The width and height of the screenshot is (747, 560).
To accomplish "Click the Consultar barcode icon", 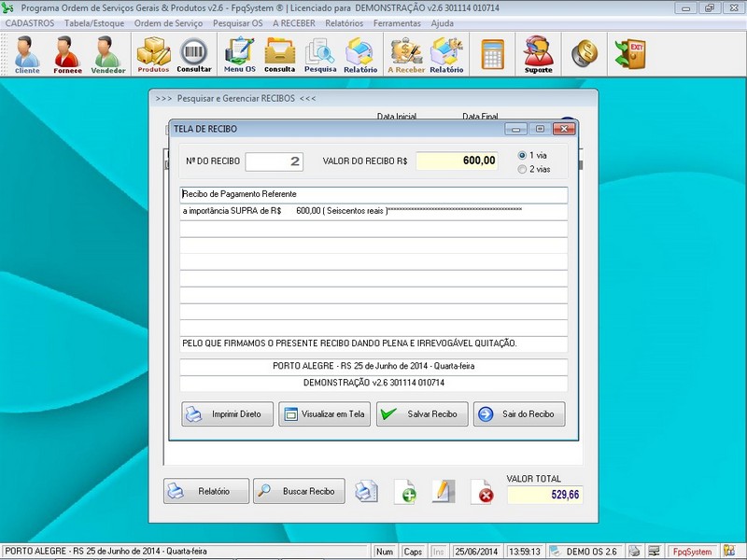I will click(194, 55).
